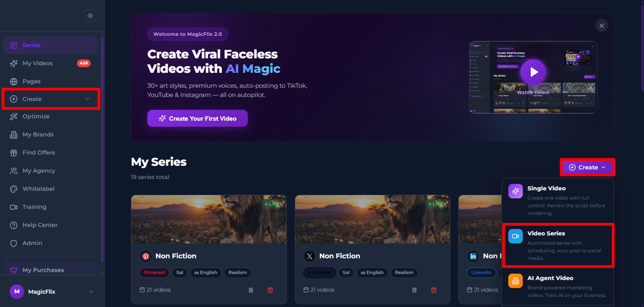
Task: Open the Non Fiction title on X card
Action: click(340, 256)
